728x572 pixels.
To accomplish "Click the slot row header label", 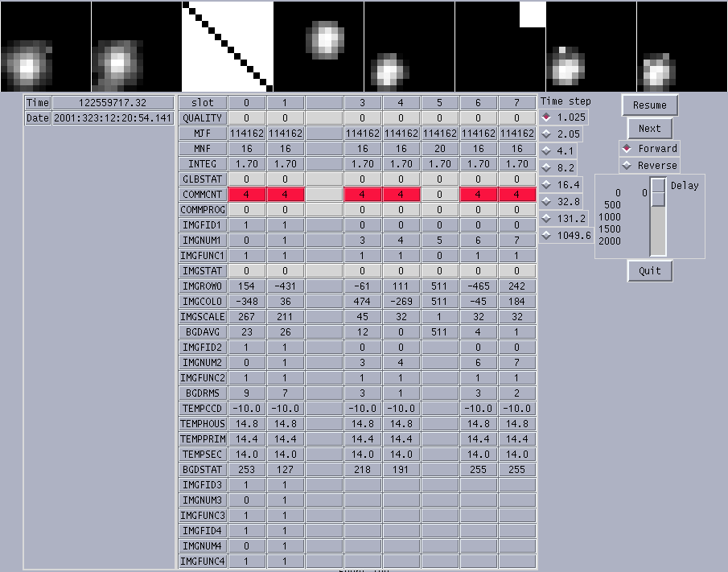I will coord(203,103).
